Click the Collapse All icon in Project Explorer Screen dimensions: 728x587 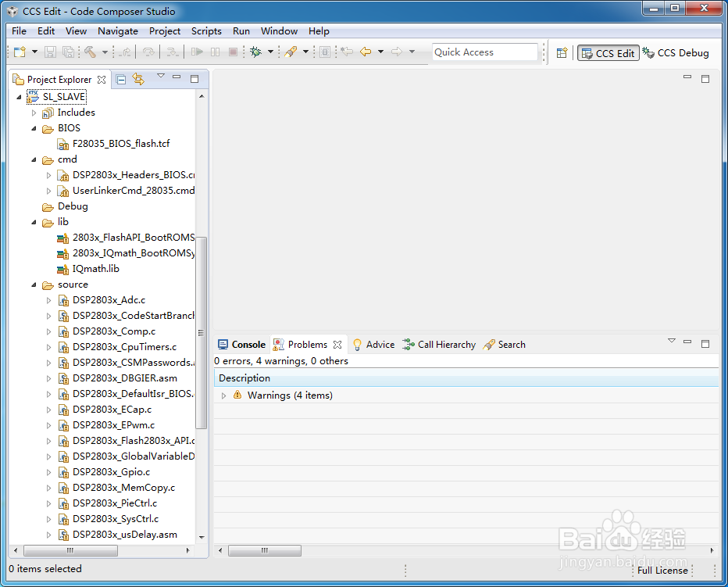[x=121, y=80]
